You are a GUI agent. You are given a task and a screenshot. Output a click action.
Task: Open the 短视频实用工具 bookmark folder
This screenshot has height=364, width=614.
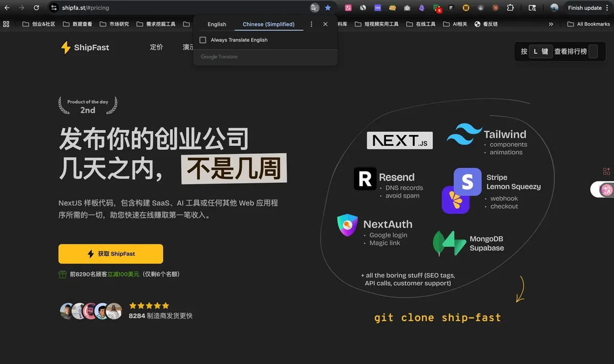[x=376, y=24]
